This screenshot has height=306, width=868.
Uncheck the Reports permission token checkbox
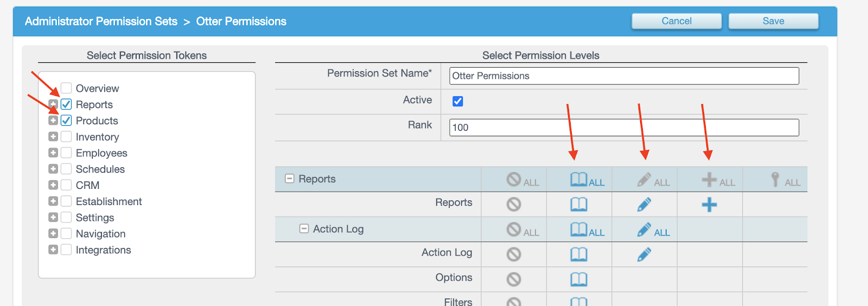[66, 104]
